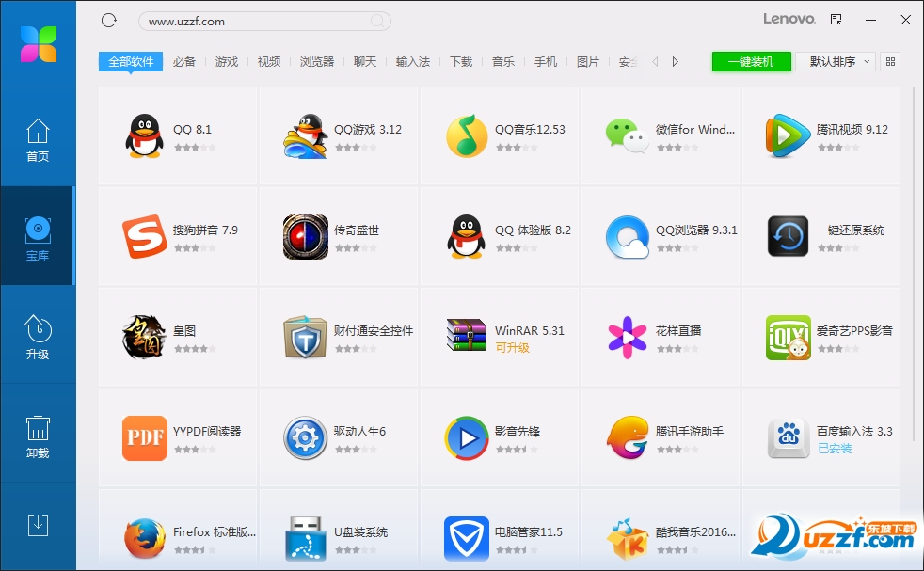Select the 全部软件 tab
Image resolution: width=924 pixels, height=571 pixels.
pyautogui.click(x=131, y=61)
